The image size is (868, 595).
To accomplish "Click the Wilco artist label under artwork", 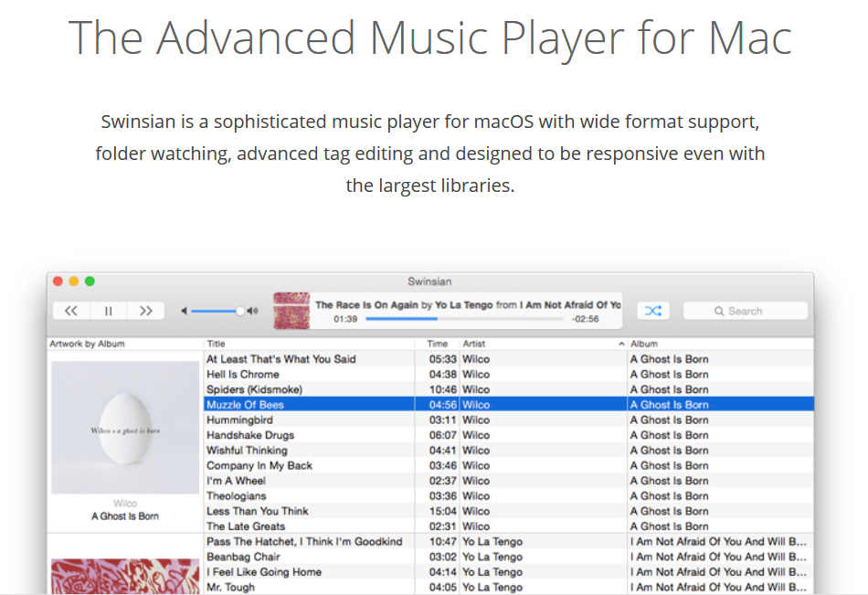I will click(125, 503).
